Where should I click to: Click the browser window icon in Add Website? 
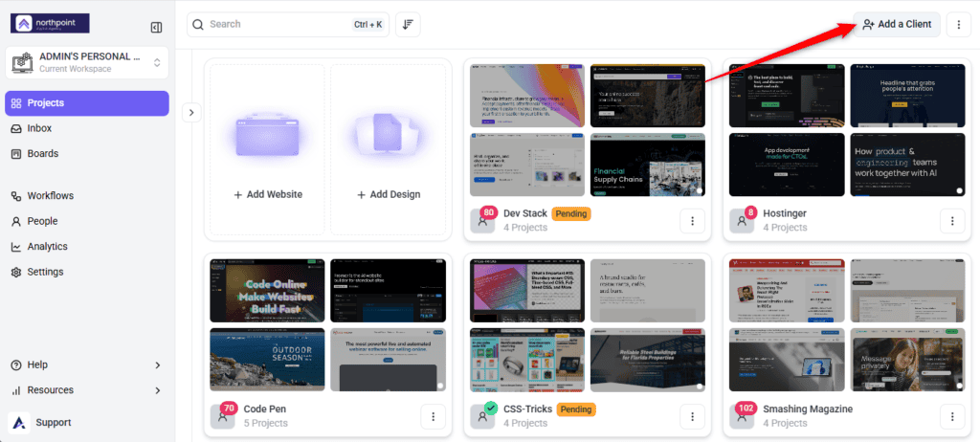(268, 135)
